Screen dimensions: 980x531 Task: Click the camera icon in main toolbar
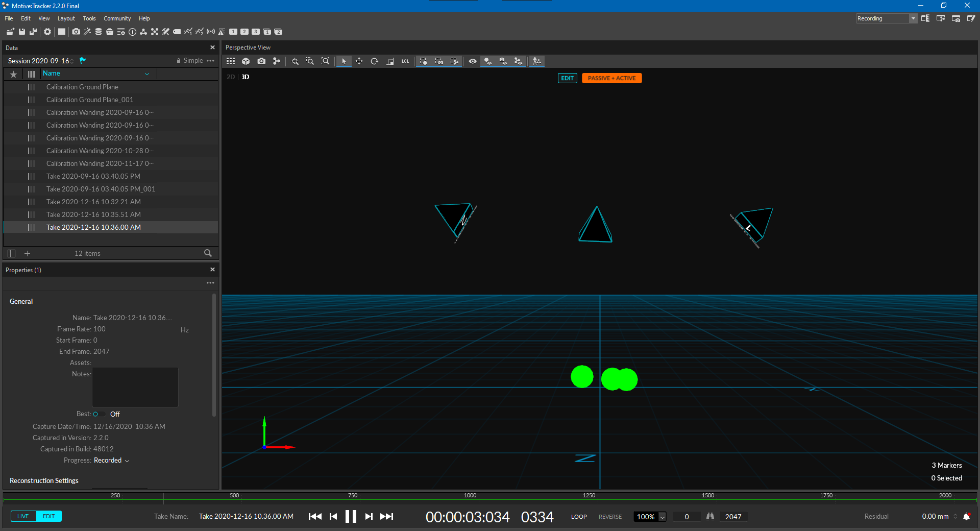pos(76,32)
